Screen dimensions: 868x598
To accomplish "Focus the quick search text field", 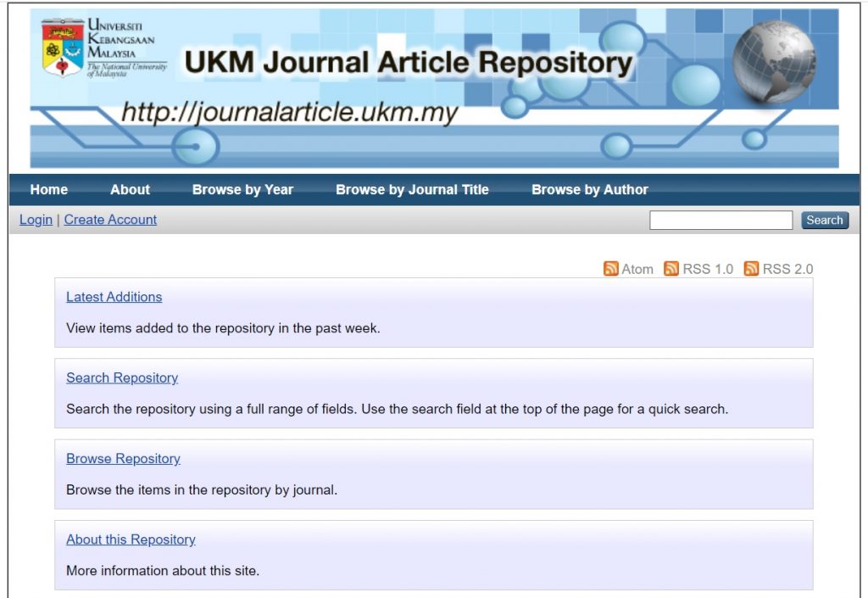I will [x=721, y=221].
